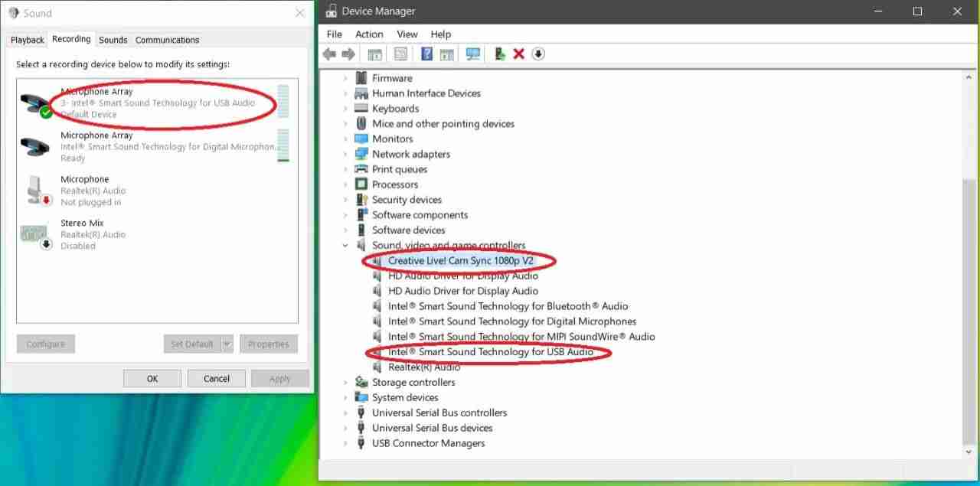Click the Back navigation arrow icon
980x486 pixels.
click(x=330, y=54)
